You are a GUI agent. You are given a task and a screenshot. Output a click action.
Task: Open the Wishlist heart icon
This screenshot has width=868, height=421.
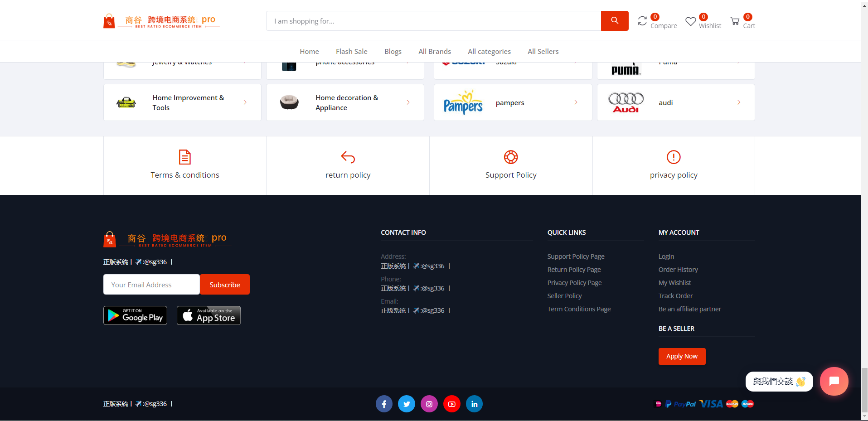click(x=690, y=20)
